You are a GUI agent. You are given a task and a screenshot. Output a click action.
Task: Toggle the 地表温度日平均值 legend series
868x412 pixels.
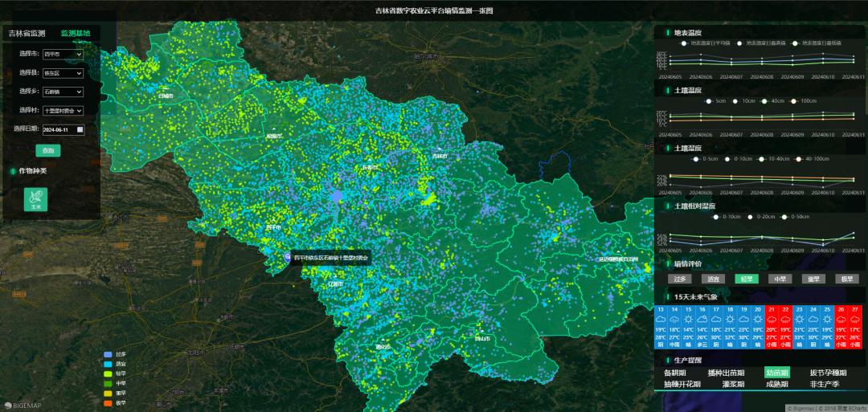click(x=703, y=43)
